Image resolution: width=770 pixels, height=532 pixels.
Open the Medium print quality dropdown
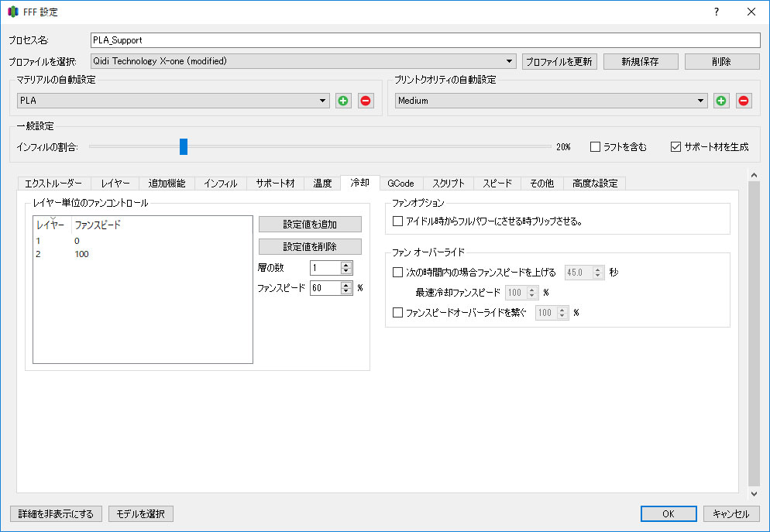pyautogui.click(x=552, y=101)
